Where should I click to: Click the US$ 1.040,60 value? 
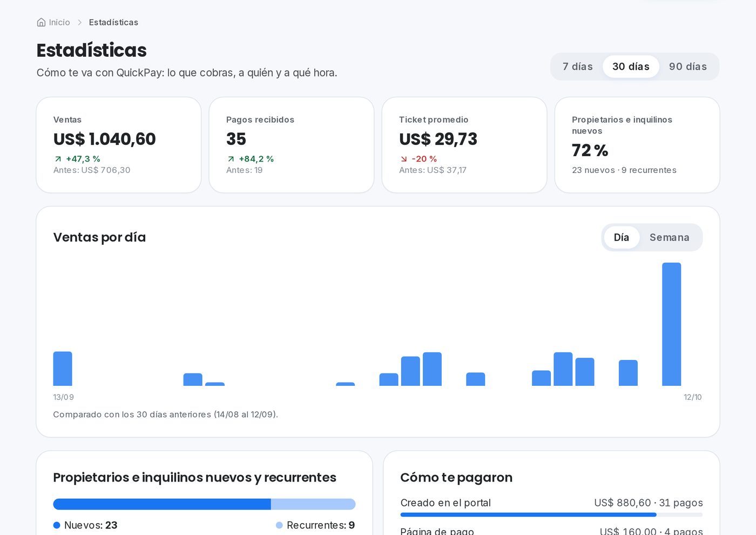click(x=105, y=139)
